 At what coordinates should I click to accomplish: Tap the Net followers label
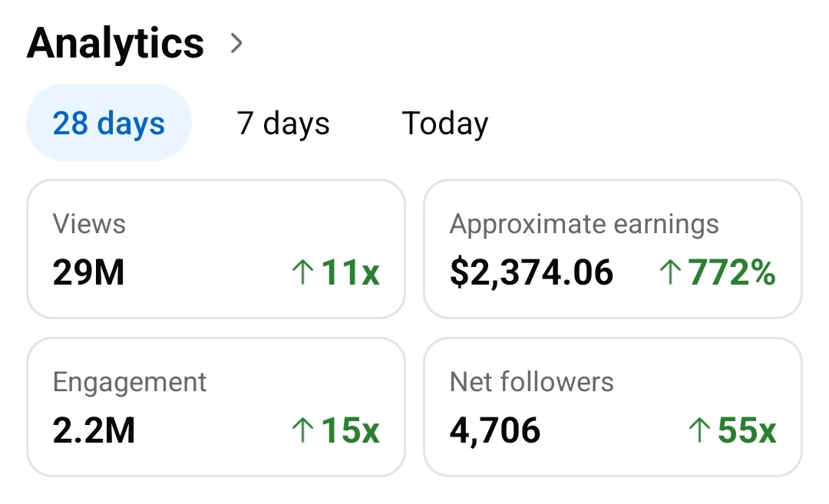click(532, 382)
